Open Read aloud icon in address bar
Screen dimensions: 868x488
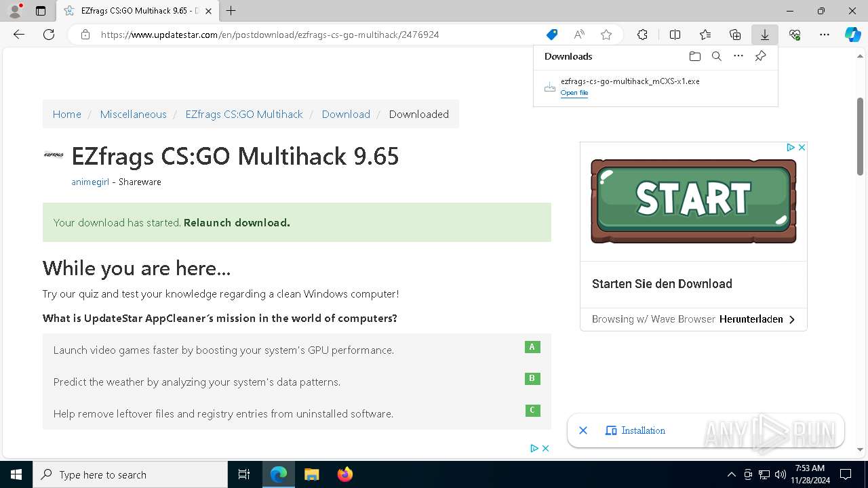[579, 35]
